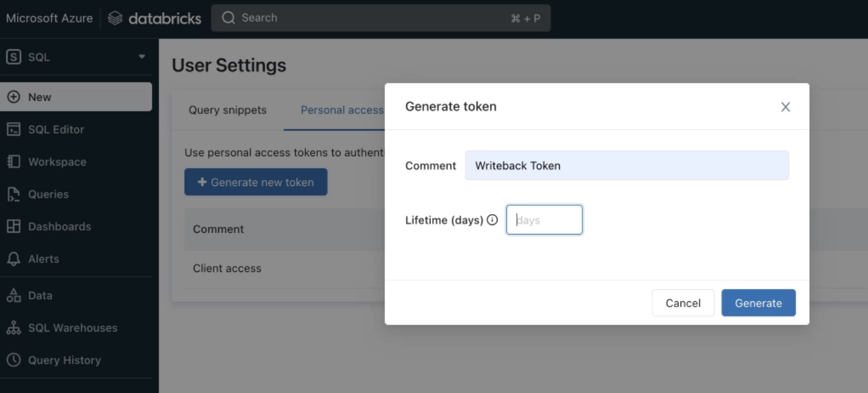868x393 pixels.
Task: Click the Comment text field
Action: (x=627, y=166)
